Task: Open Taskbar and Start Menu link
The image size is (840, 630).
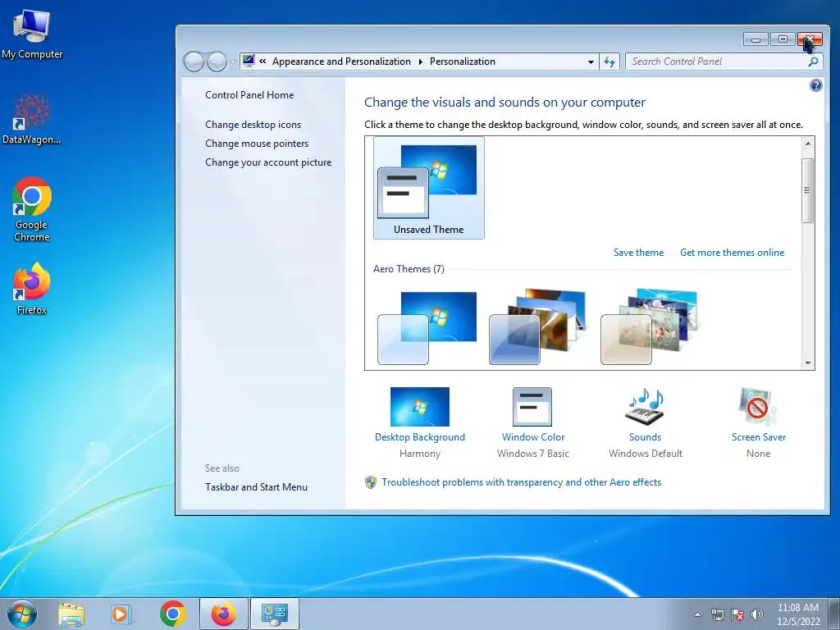Action: click(256, 487)
